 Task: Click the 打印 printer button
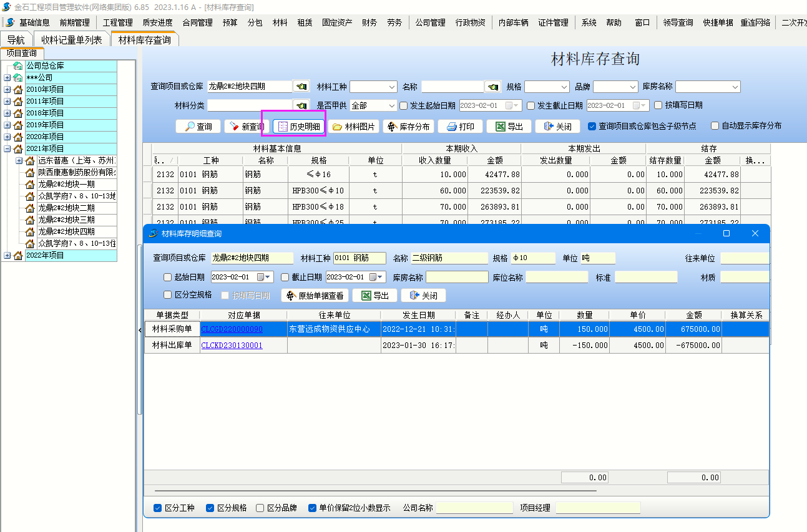coord(459,127)
